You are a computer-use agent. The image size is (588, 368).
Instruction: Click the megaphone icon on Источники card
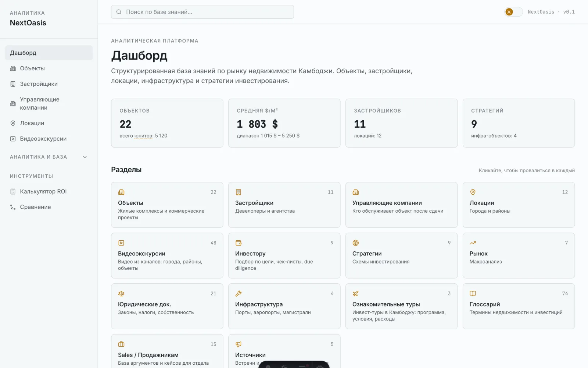[239, 344]
